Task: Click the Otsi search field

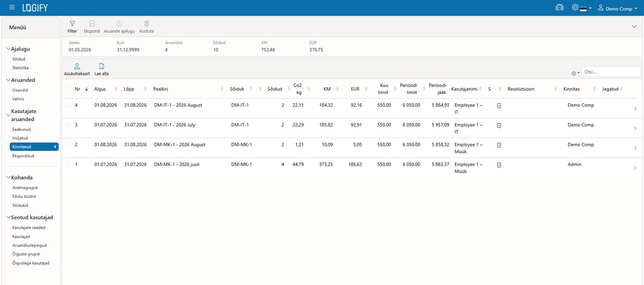Action: click(x=611, y=72)
